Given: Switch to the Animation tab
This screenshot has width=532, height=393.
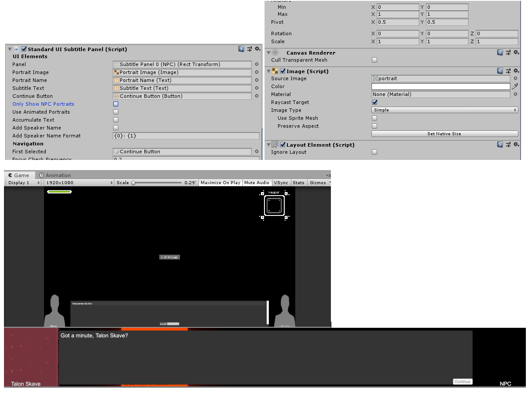Looking at the screenshot, I should tap(55, 175).
